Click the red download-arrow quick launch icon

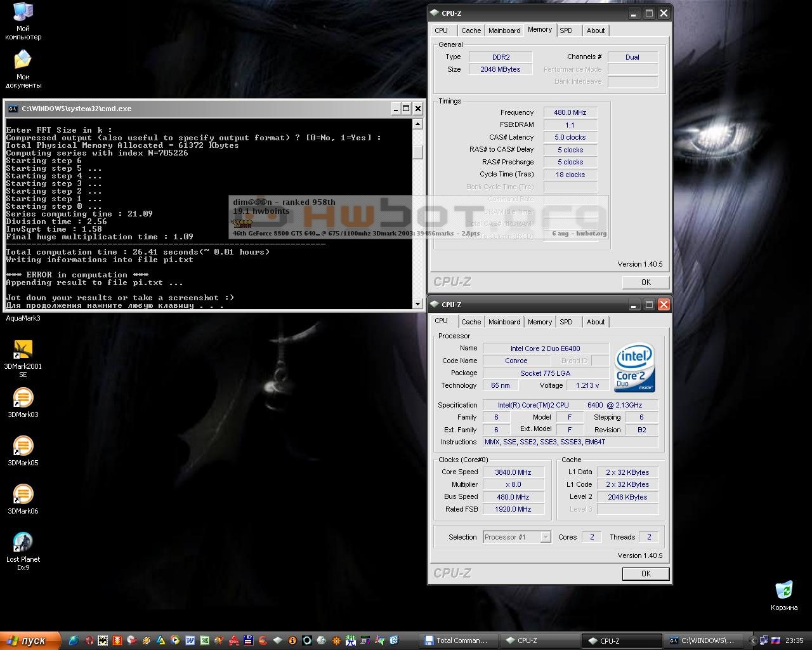coord(117,640)
